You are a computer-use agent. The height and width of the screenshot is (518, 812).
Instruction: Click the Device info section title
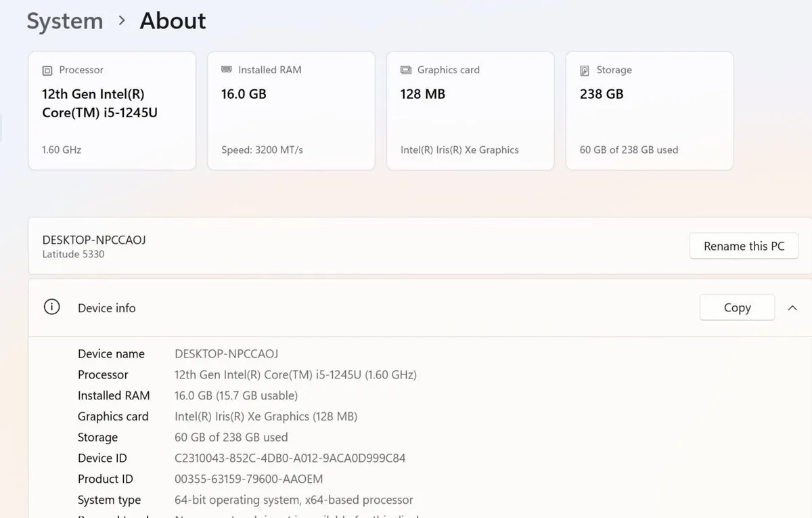click(x=107, y=308)
